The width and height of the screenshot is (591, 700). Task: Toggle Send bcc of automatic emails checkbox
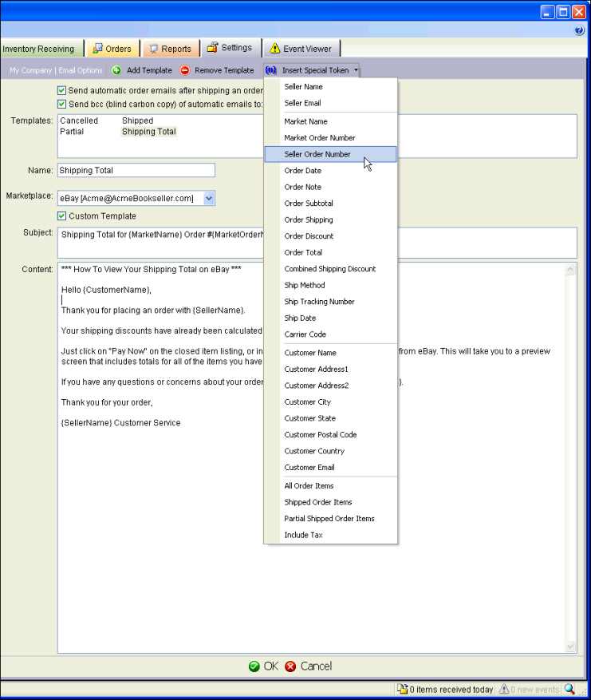click(x=62, y=104)
